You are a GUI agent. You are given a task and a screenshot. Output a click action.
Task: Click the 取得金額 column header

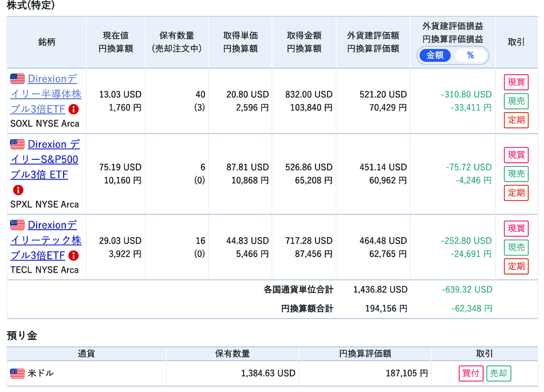click(304, 42)
